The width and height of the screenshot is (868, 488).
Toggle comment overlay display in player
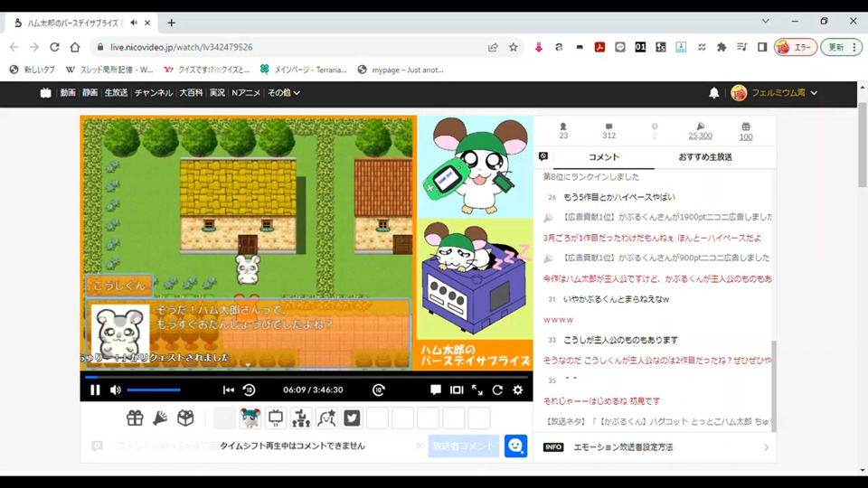click(x=436, y=390)
